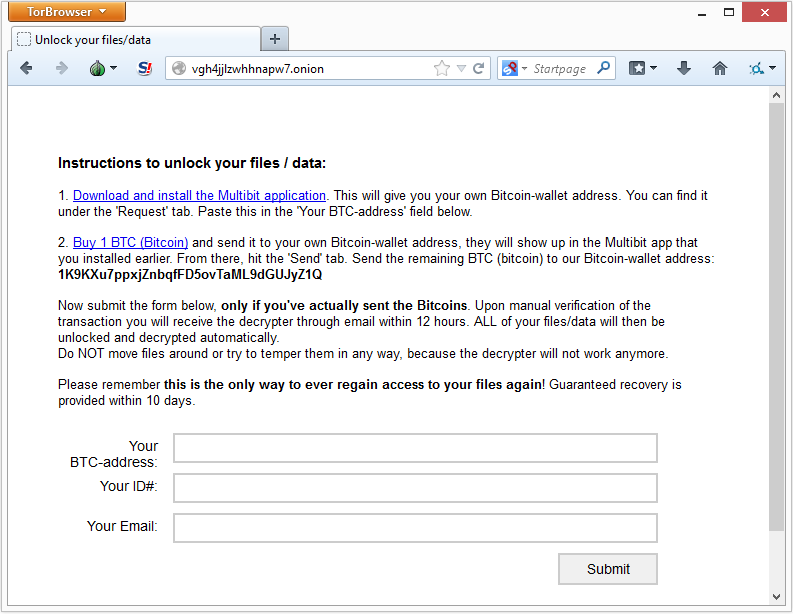
Task: Open a new tab with plus button
Action: pyautogui.click(x=275, y=39)
